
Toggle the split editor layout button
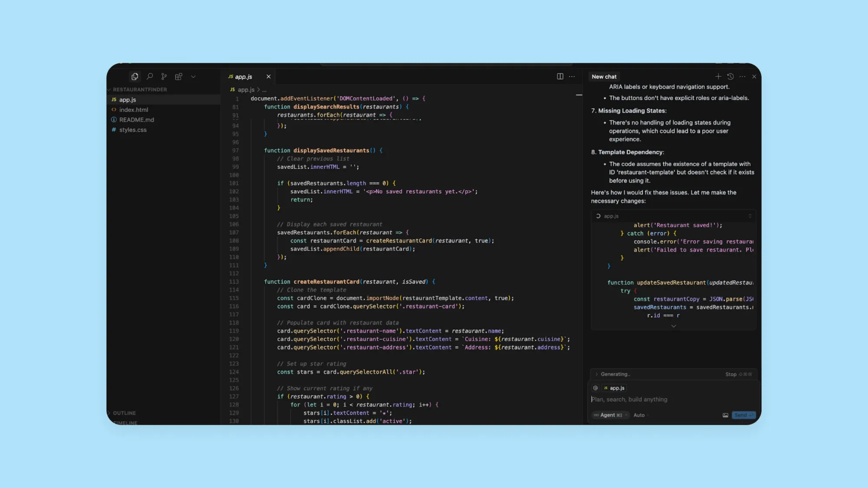[559, 76]
